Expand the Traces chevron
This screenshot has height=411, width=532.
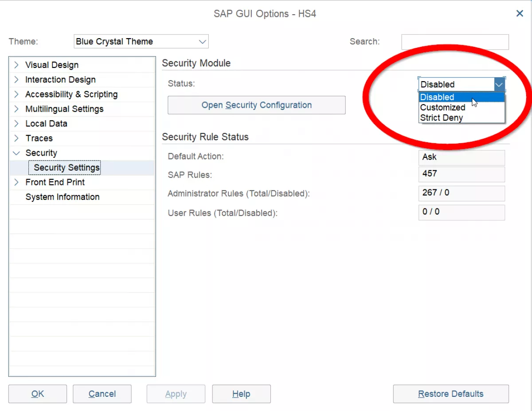tap(16, 138)
